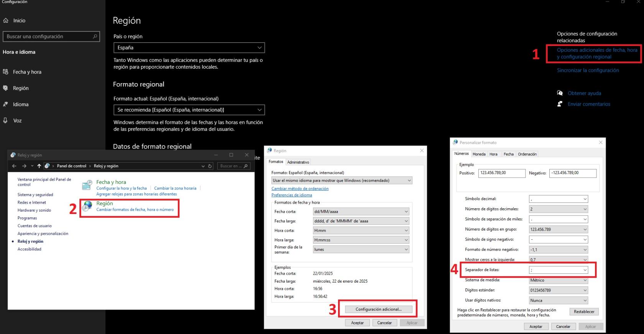Go up one level in Control Panel
This screenshot has width=644, height=334.
[39, 166]
